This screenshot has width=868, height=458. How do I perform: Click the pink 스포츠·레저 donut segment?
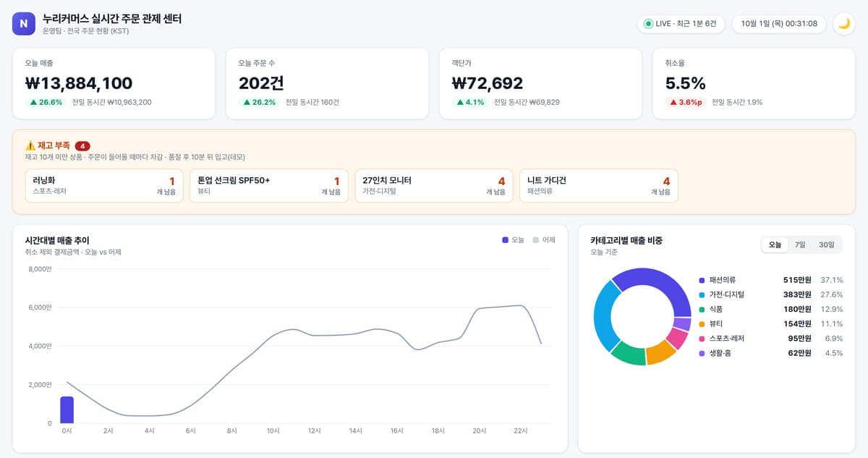pyautogui.click(x=677, y=338)
